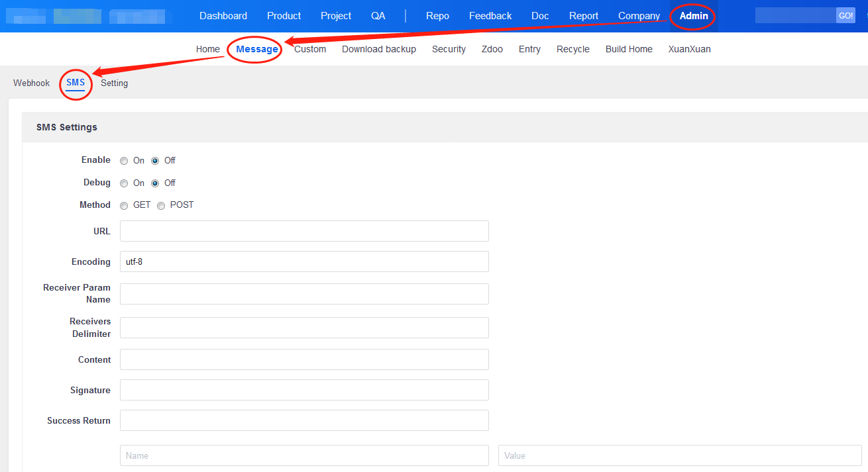Open the Admin menu in top navigation

(693, 16)
